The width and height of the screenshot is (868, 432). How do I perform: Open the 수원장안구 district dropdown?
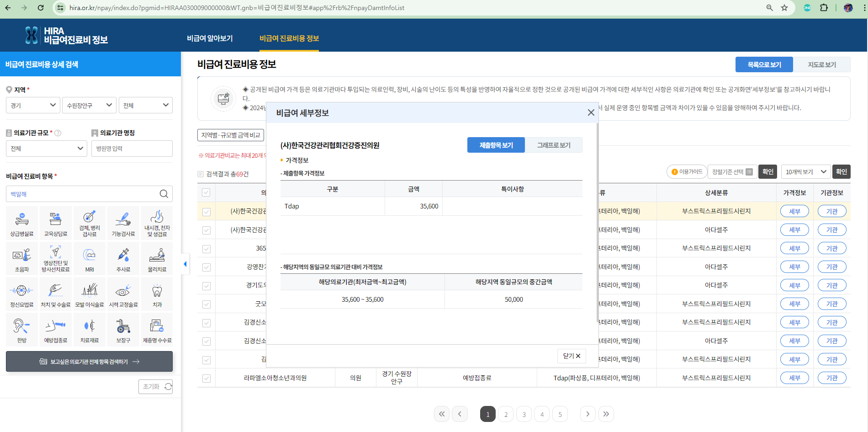coord(89,105)
